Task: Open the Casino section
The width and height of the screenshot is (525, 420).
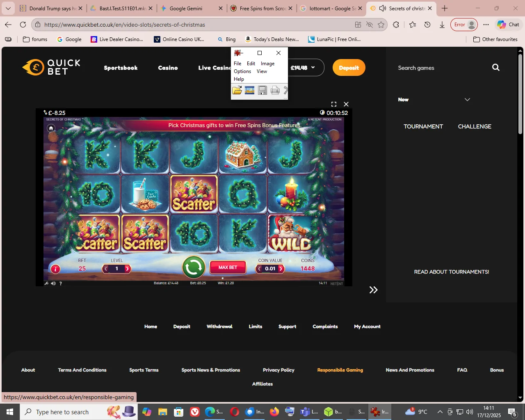Action: click(x=168, y=68)
